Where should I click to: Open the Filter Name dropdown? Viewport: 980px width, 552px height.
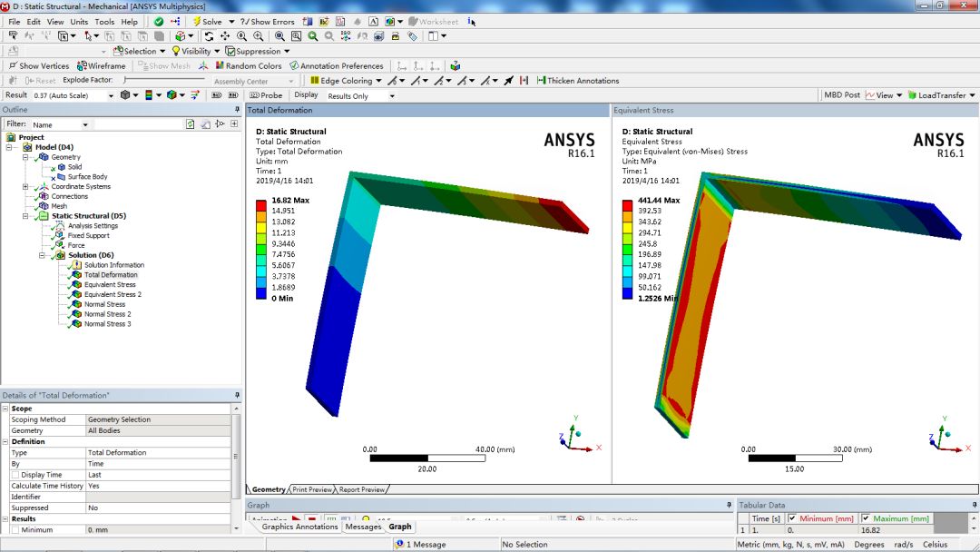coord(85,124)
